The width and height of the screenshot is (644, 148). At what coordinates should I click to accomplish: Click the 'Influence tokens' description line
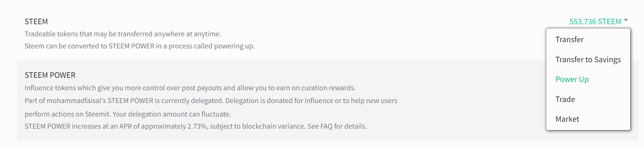pyautogui.click(x=190, y=88)
